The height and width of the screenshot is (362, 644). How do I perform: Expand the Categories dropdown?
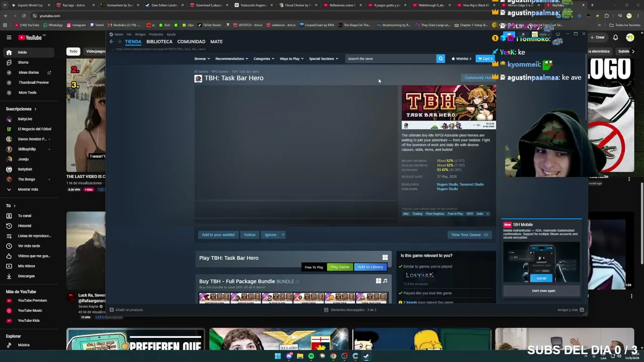click(x=264, y=59)
